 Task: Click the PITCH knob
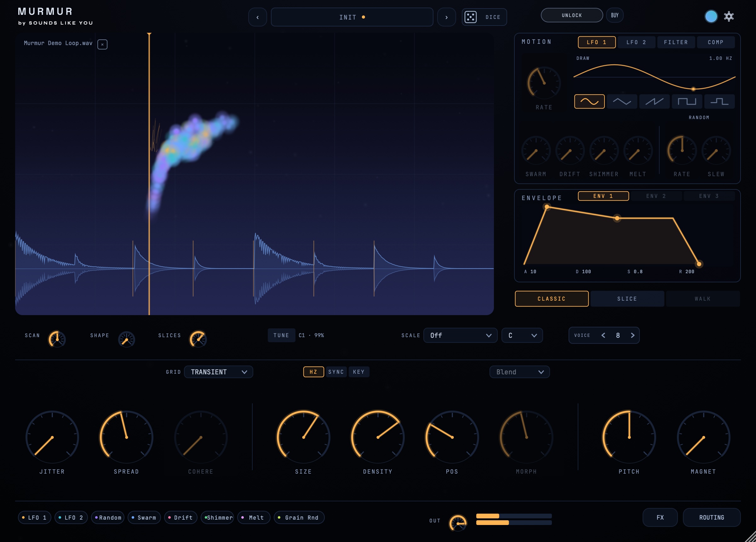click(629, 437)
